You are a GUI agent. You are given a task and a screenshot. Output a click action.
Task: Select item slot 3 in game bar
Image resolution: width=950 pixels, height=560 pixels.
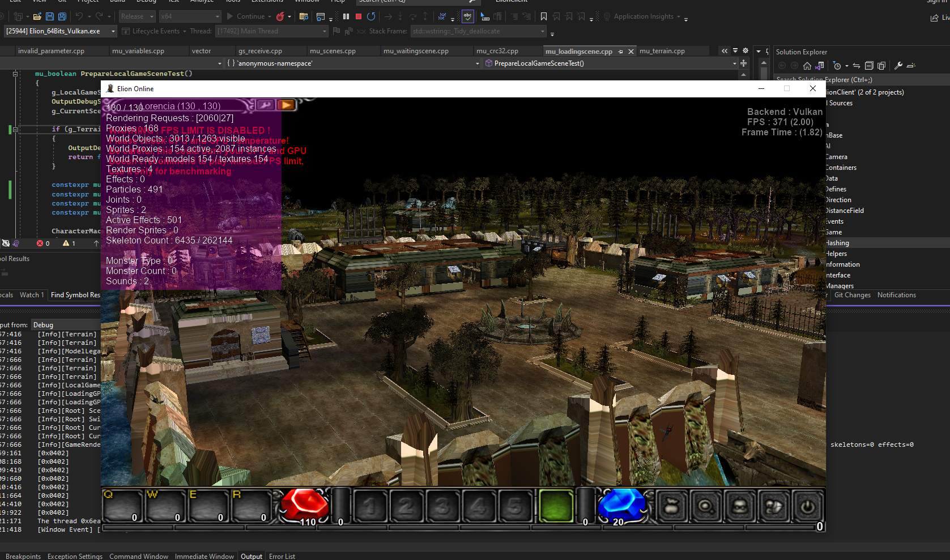tap(443, 506)
